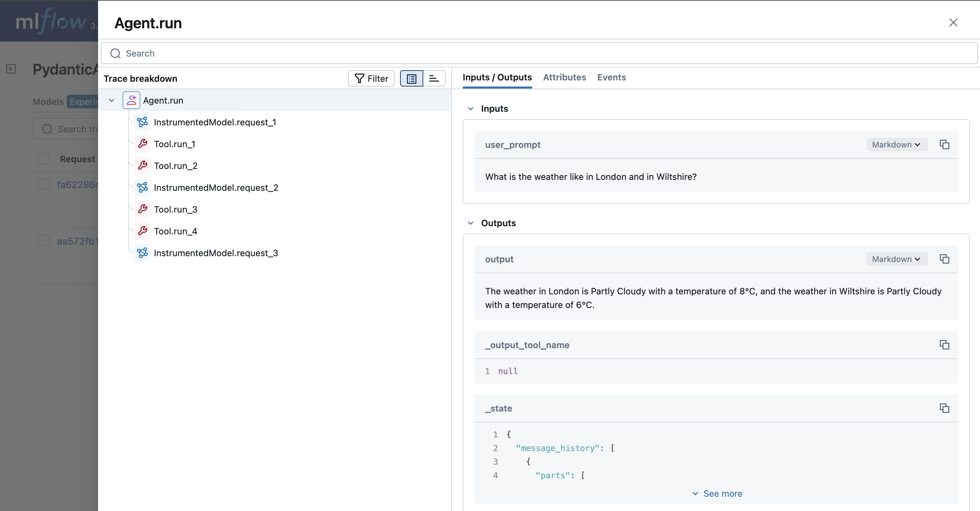
Task: Open the left sidebar panel icon
Action: tap(11, 69)
